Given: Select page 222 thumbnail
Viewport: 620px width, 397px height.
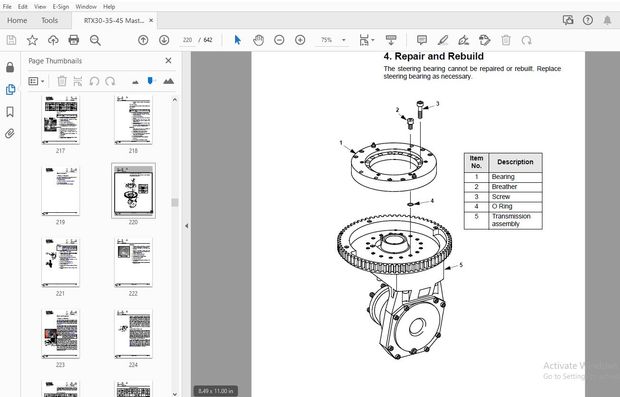Looking at the screenshot, I should click(x=133, y=262).
